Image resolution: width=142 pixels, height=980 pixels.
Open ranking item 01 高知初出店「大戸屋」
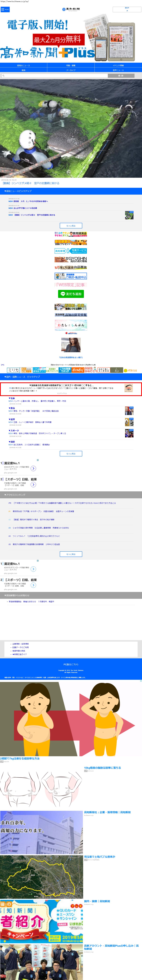43,511
